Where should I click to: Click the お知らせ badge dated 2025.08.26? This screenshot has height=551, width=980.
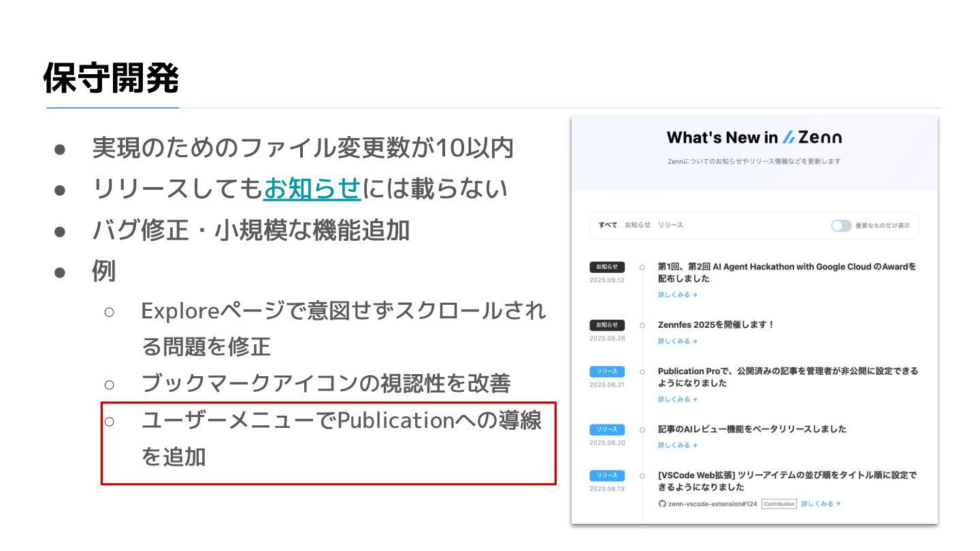(607, 325)
